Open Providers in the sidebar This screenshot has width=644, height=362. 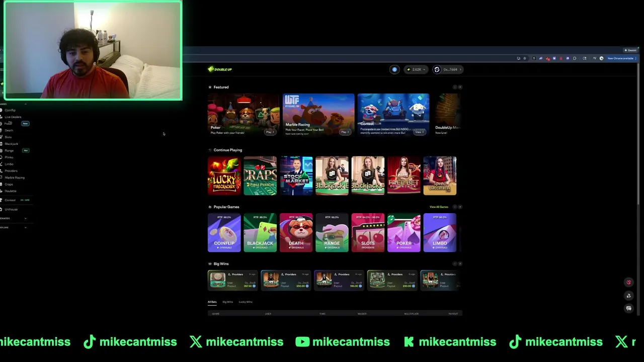click(11, 171)
